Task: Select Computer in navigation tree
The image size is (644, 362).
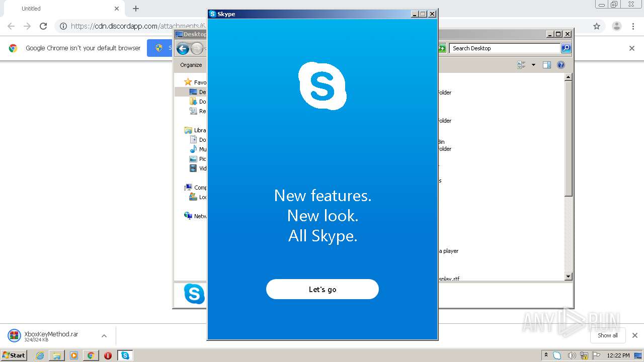Action: pyautogui.click(x=195, y=188)
